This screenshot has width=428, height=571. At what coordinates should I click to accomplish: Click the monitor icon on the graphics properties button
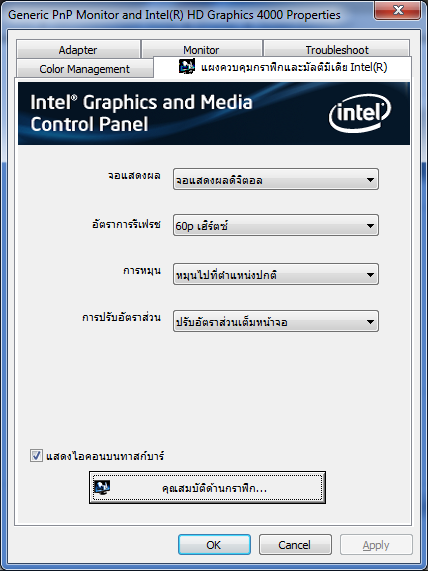point(102,487)
